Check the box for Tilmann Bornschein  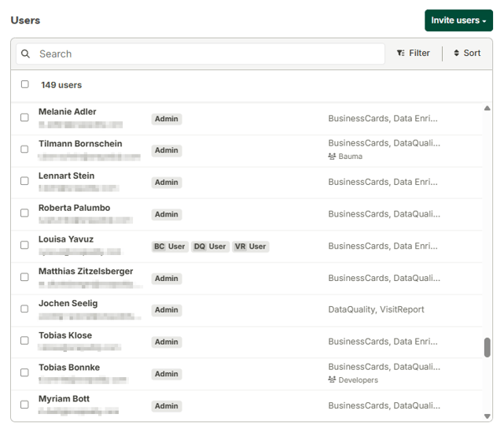(x=24, y=150)
